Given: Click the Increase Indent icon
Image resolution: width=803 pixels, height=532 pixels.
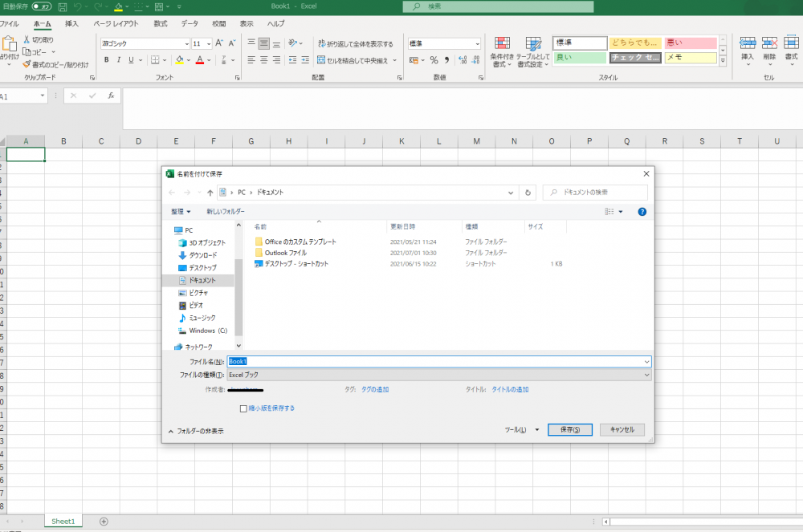Looking at the screenshot, I should tap(305, 60).
